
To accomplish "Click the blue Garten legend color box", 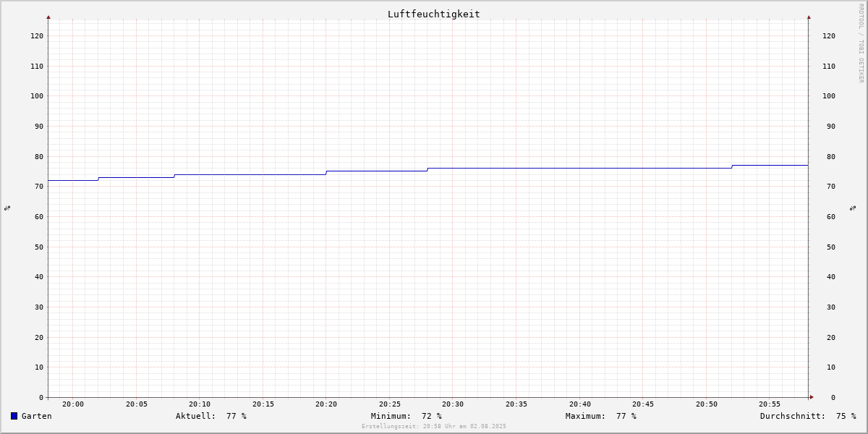I will coord(14,416).
